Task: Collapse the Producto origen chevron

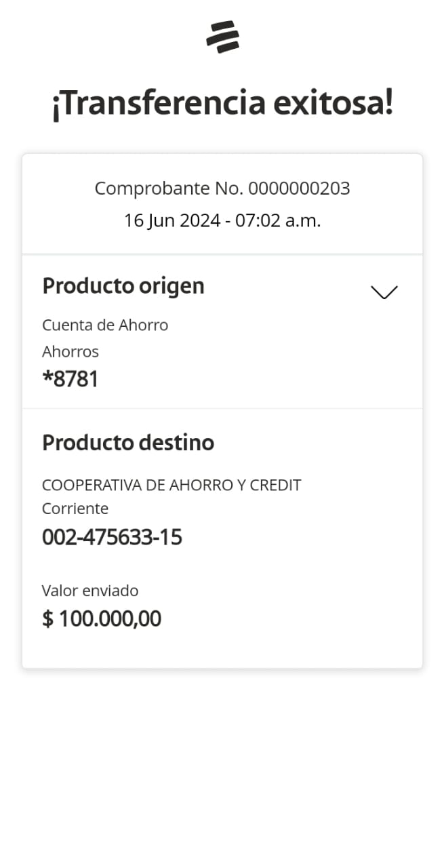Action: pos(384,292)
